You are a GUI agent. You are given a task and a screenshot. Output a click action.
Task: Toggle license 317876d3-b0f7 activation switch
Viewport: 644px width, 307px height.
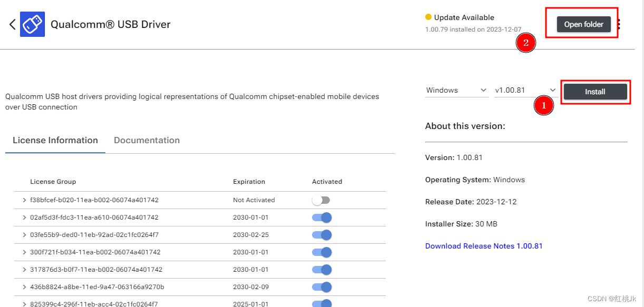[x=322, y=270]
